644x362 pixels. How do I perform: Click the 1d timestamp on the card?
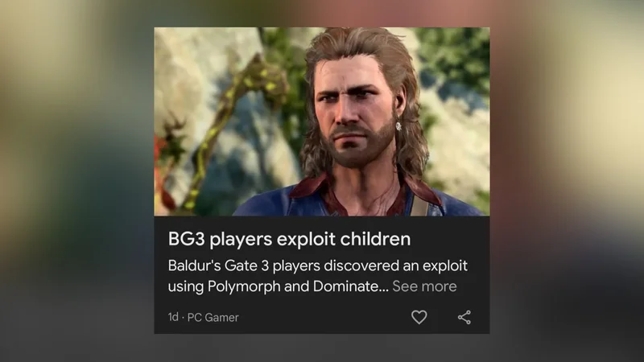[x=173, y=317]
